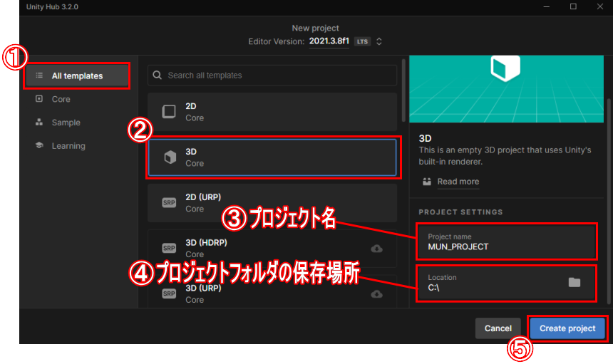
Task: Edit the Project name field
Action: click(x=506, y=241)
